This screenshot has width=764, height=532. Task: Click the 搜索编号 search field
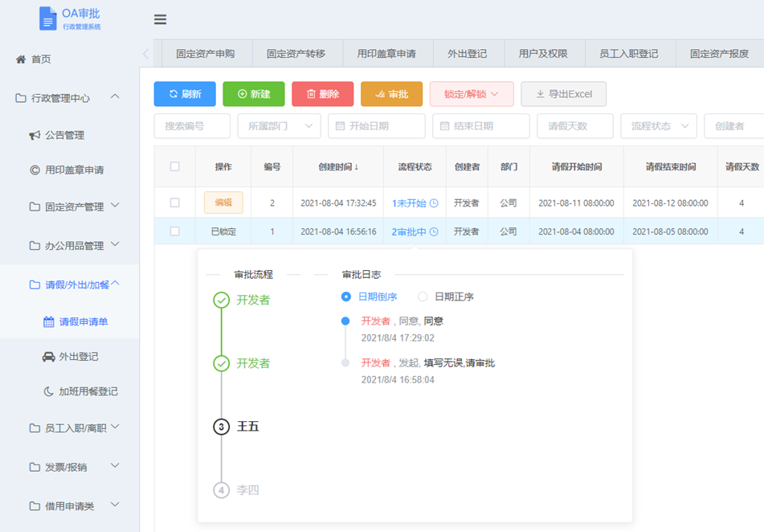point(192,126)
